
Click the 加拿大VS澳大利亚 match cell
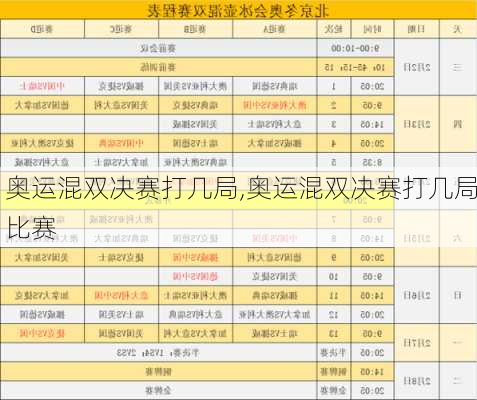click(x=275, y=314)
